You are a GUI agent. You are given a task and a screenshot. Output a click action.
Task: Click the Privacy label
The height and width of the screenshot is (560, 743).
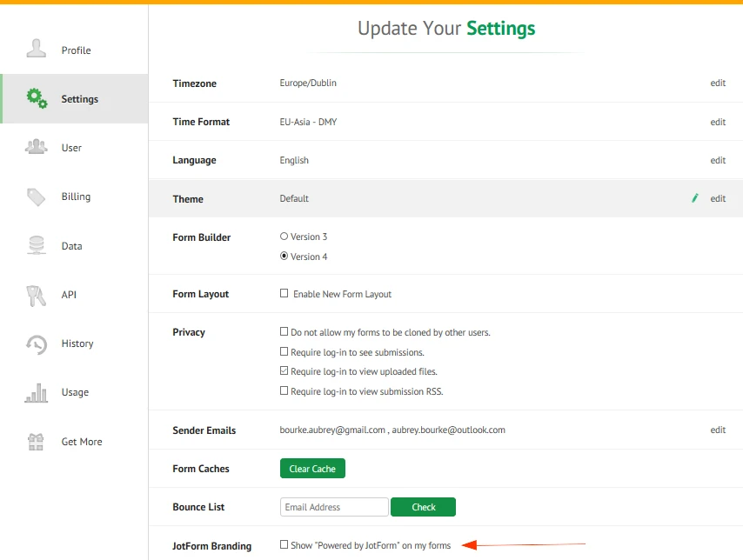point(189,332)
